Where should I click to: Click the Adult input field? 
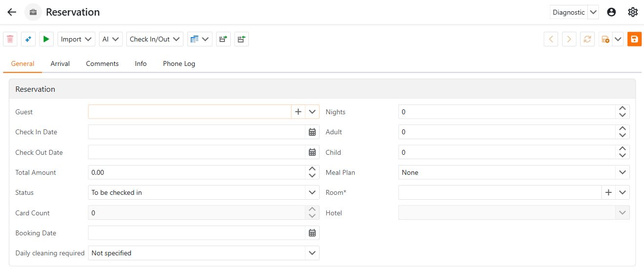click(x=507, y=132)
